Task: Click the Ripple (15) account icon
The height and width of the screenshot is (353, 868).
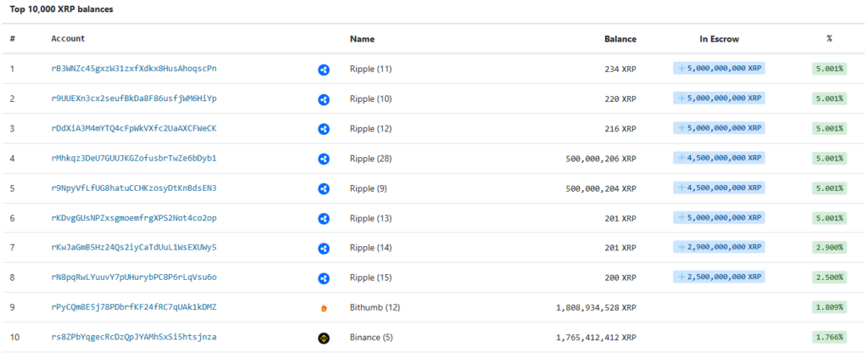Action: click(323, 278)
